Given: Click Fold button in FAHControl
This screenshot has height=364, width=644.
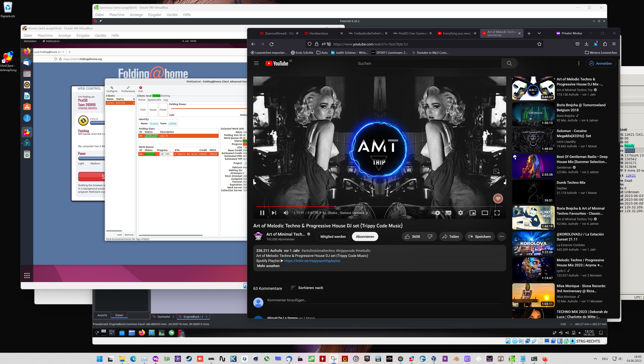Looking at the screenshot, I should tap(143, 110).
